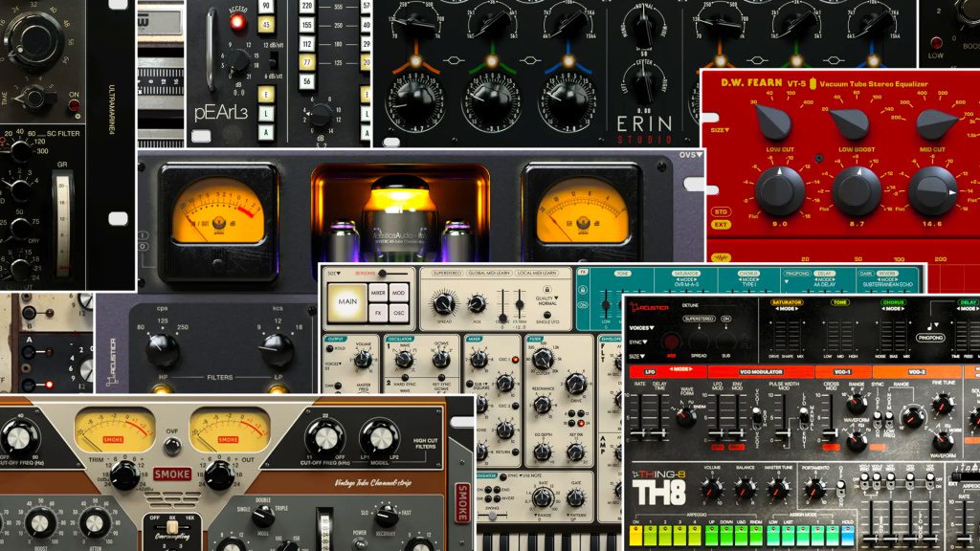Open the VOICES dropdown on the cream synth

click(x=333, y=364)
